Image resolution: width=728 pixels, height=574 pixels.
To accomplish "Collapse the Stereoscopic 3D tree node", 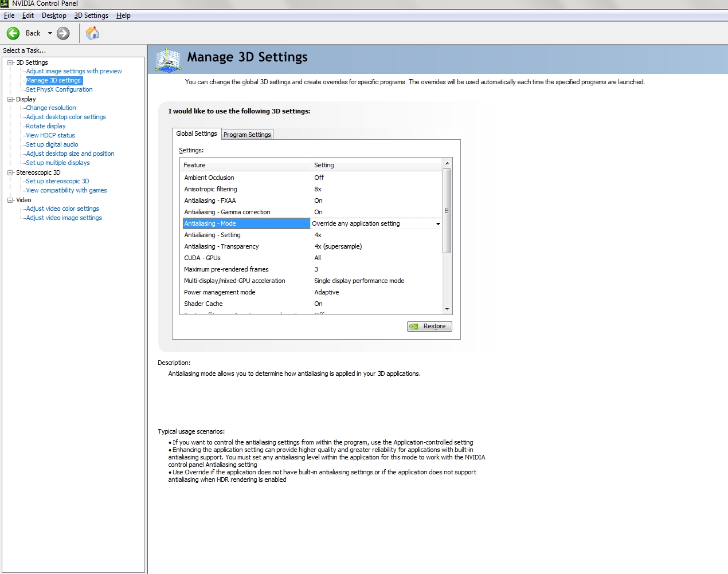I will coord(10,172).
